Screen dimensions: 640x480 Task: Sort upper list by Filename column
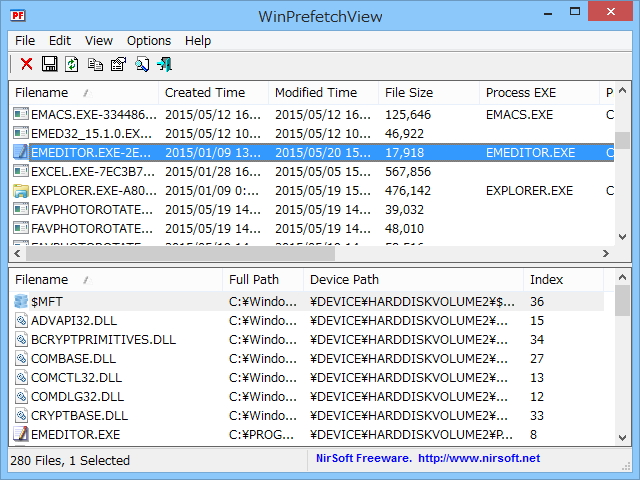click(84, 93)
